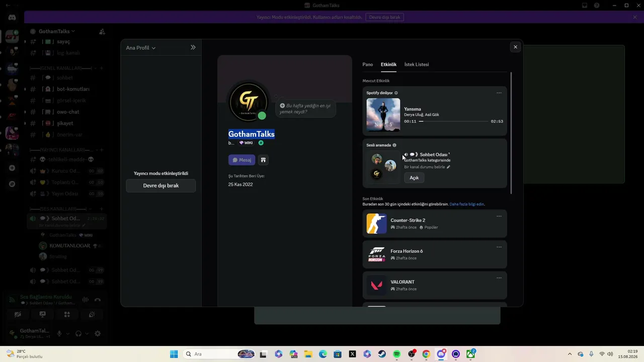This screenshot has width=644, height=362.
Task: Open Discord direct messages home icon
Action: [12, 17]
